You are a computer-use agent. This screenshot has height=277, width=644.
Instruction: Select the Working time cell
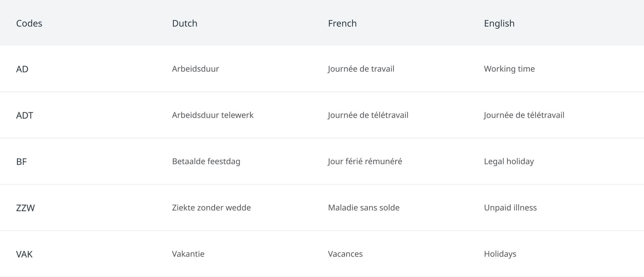(509, 69)
